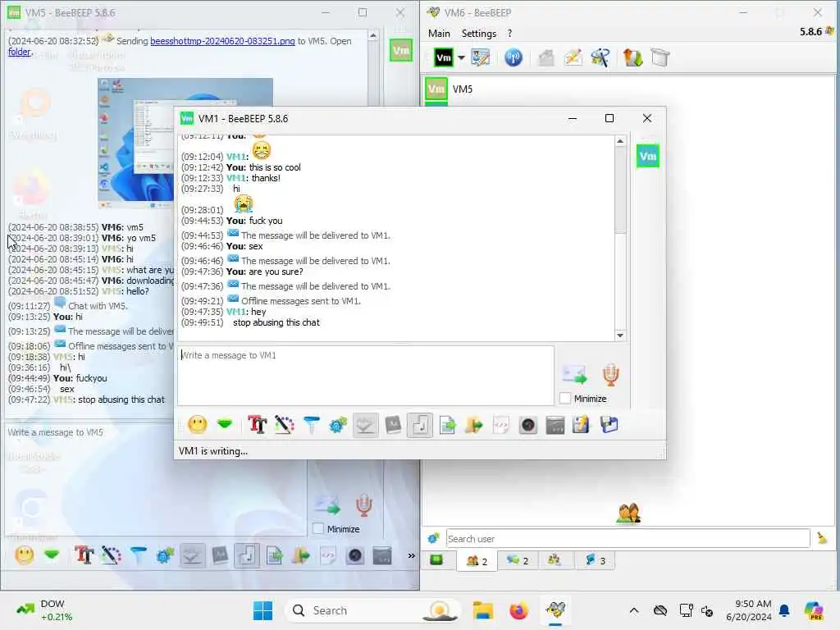Record voice message with microphone in VM1 chat

point(610,374)
